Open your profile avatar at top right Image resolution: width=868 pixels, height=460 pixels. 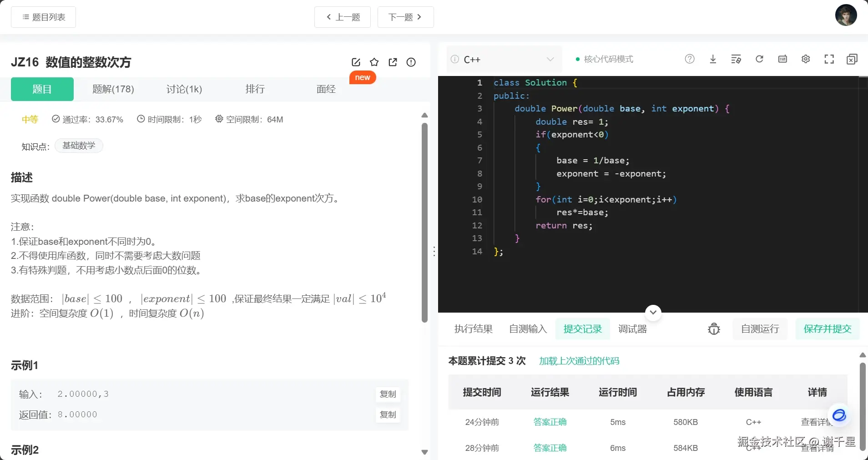click(846, 15)
